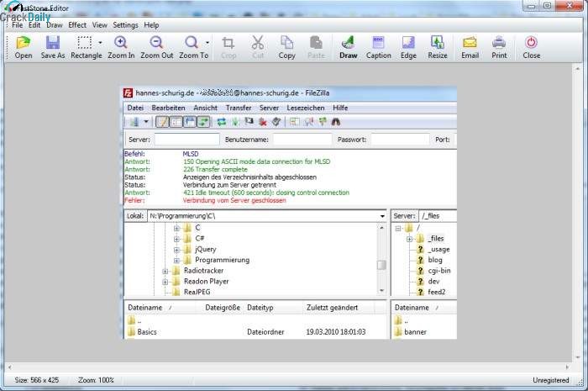Open the Resize tool
This screenshot has height=391, width=588.
(438, 47)
